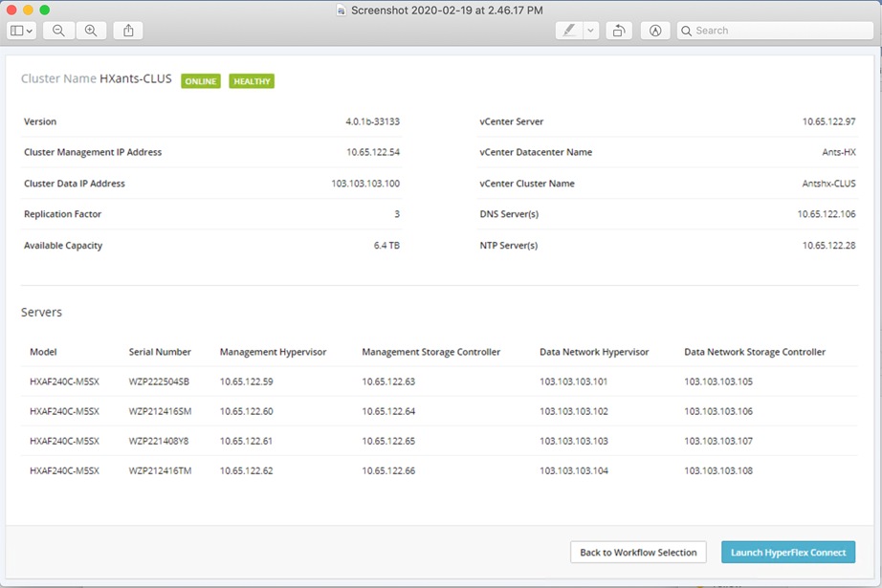This screenshot has height=588, width=882.
Task: Select Cluster Management IP 10.65.122.54
Action: [x=373, y=152]
